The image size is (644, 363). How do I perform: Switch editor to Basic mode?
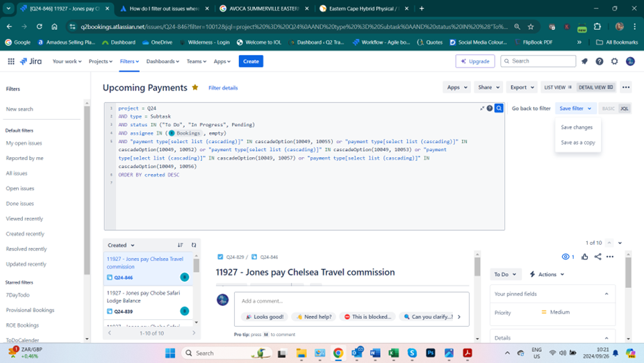pyautogui.click(x=609, y=108)
